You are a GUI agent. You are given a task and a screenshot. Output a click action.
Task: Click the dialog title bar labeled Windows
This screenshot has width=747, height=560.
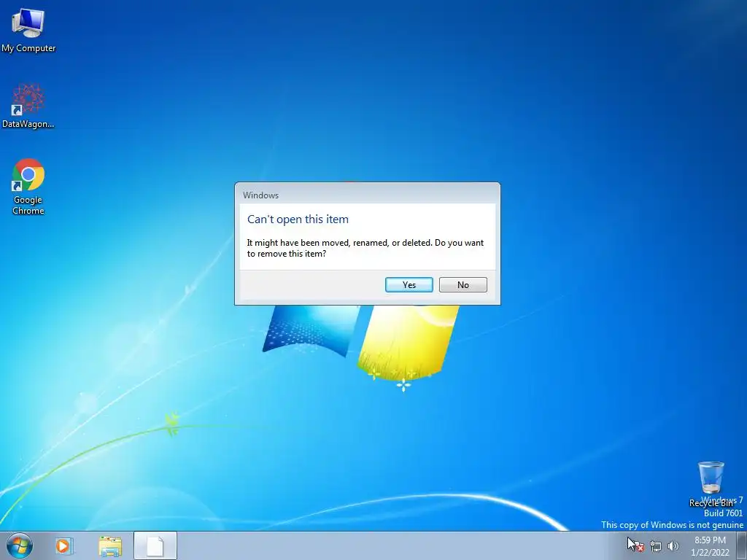[x=368, y=195]
